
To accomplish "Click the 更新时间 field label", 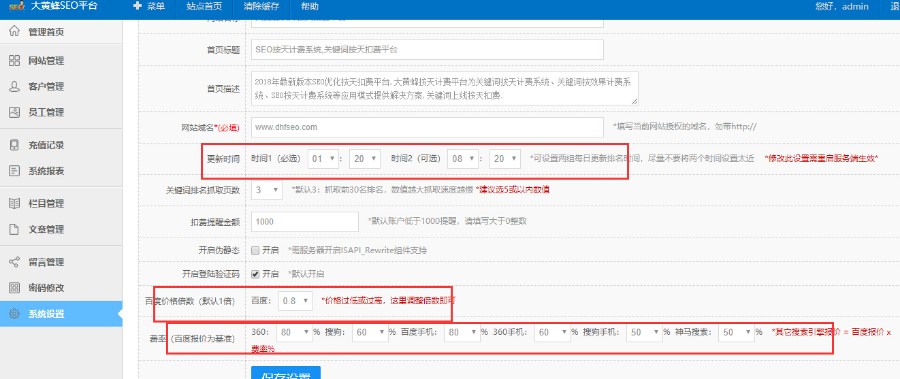I will (x=223, y=158).
